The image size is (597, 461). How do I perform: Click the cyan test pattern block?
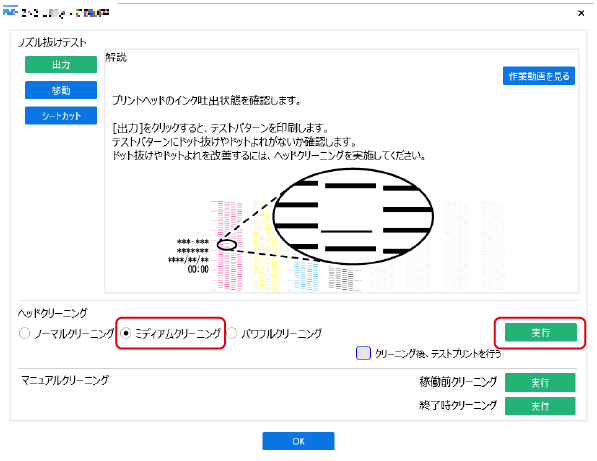306,276
